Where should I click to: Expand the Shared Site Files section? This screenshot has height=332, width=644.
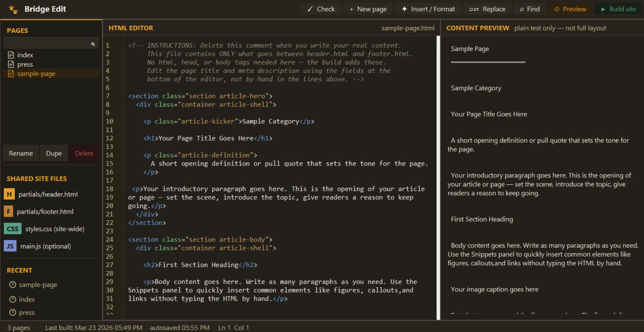click(x=37, y=178)
